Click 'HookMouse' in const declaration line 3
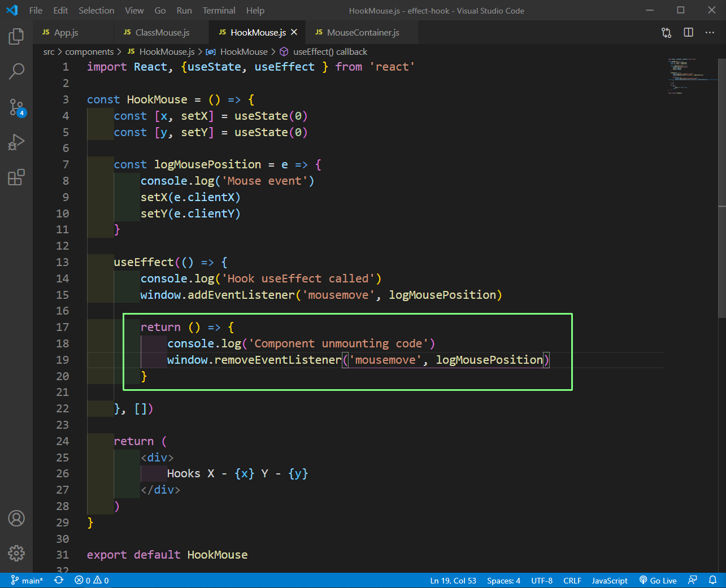 click(x=157, y=99)
